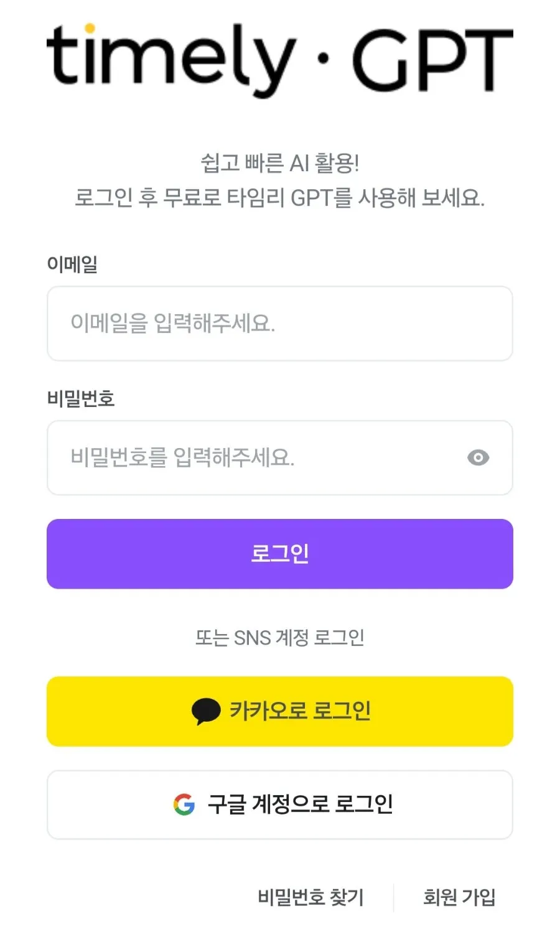Click the 로그인 후 무료로 타임리 GPT description line
The height and width of the screenshot is (929, 560).
(x=280, y=198)
